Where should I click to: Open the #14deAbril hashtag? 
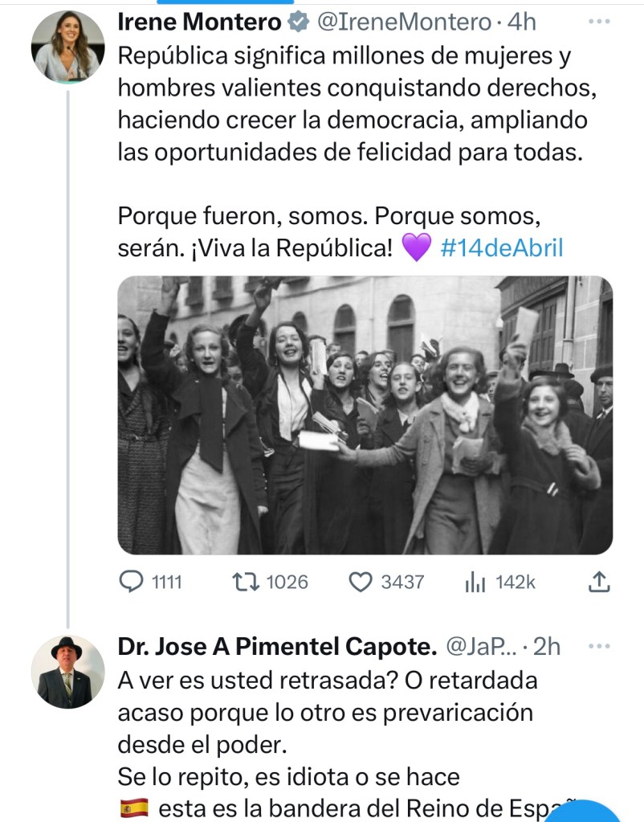pos(502,247)
